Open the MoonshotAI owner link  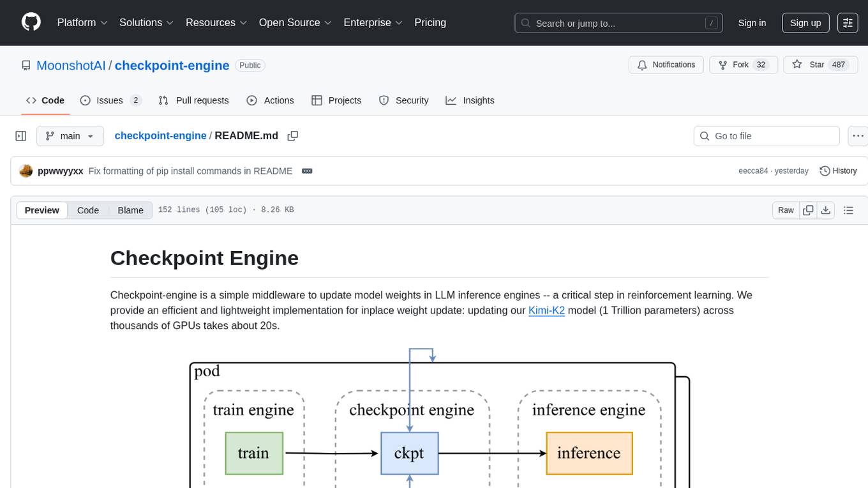click(x=71, y=65)
